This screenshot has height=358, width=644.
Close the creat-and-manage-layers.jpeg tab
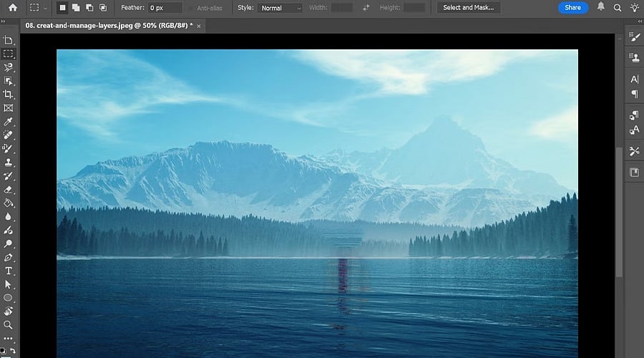[199, 26]
